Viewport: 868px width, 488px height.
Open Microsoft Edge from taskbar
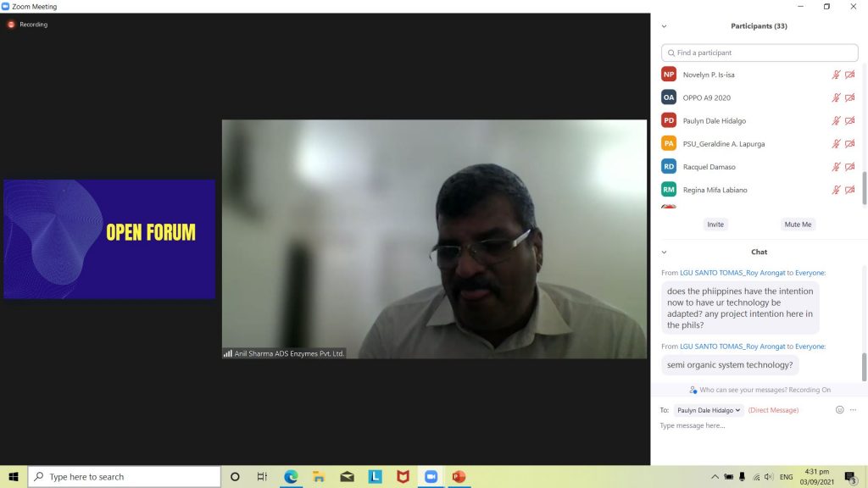[x=291, y=476]
